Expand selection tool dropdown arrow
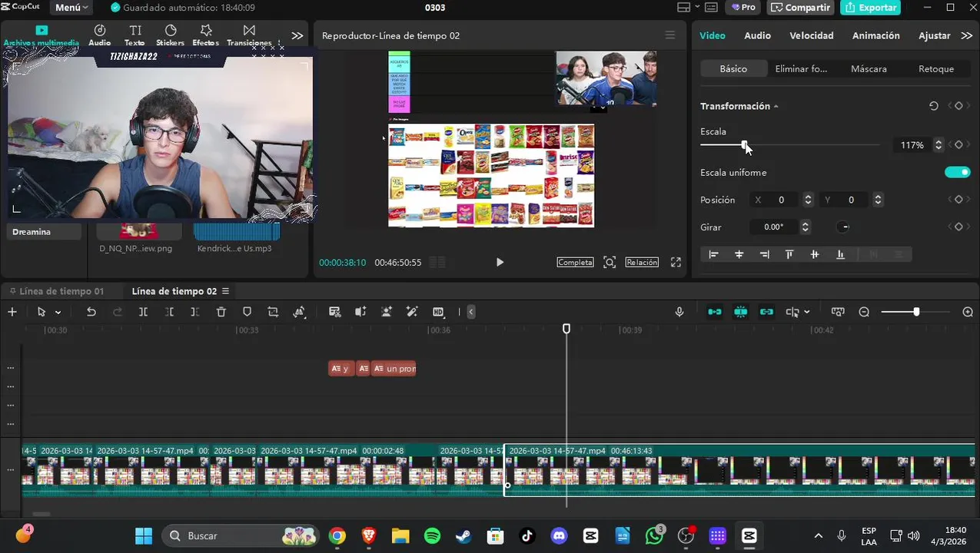Viewport: 980px width, 553px height. point(58,312)
